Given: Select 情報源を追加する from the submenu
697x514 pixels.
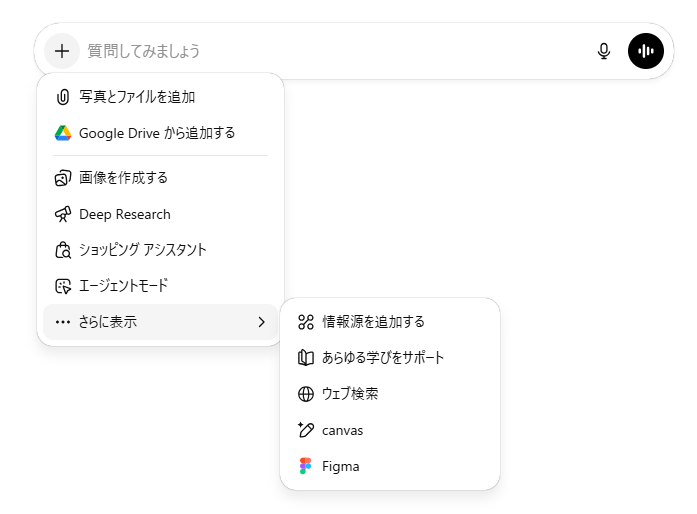Looking at the screenshot, I should (373, 322).
